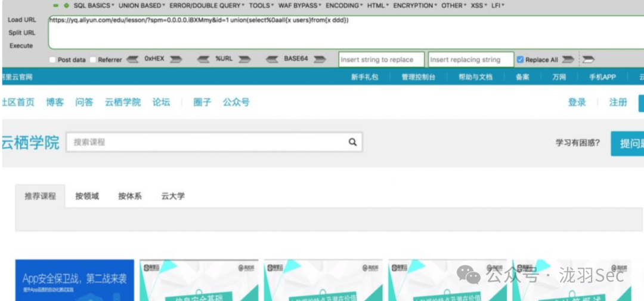
Task: Click the green minus icon in HackBar
Action: coord(56,6)
